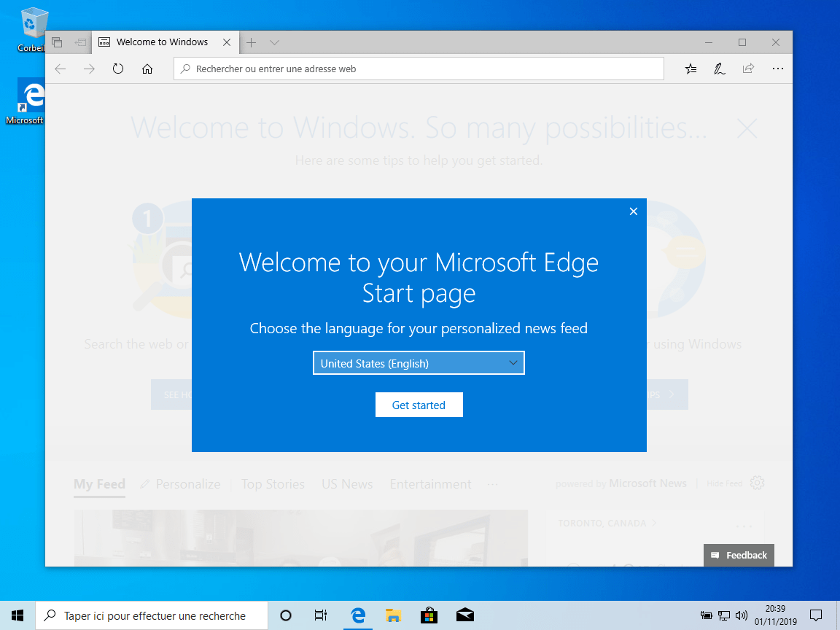The height and width of the screenshot is (630, 840).
Task: Open Mail app from taskbar
Action: [x=464, y=615]
